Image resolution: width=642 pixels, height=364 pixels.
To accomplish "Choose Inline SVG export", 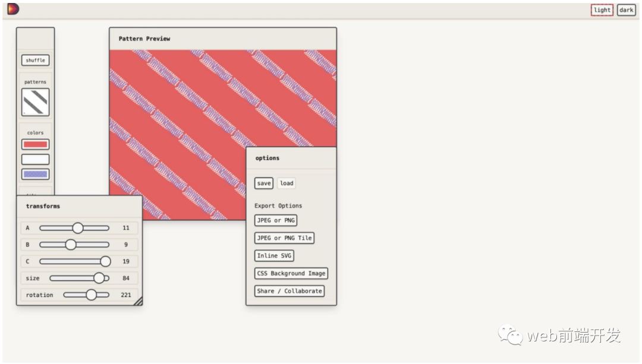I will (274, 256).
